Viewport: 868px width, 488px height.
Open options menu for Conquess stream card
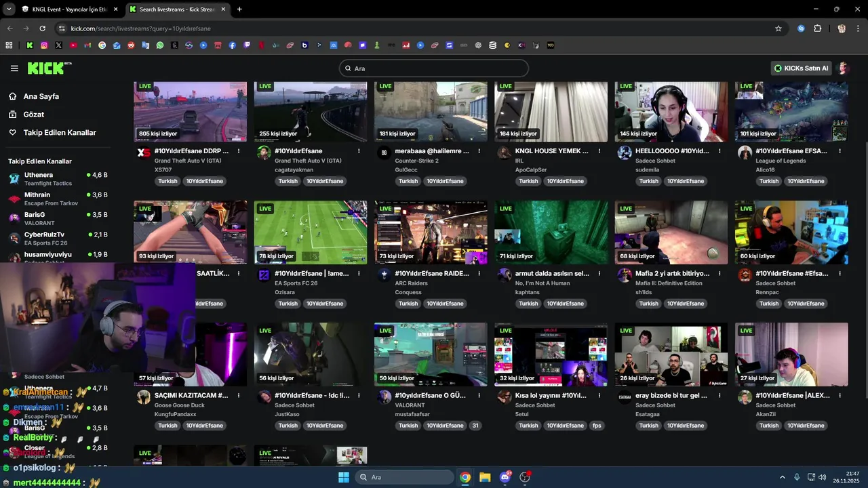click(479, 274)
